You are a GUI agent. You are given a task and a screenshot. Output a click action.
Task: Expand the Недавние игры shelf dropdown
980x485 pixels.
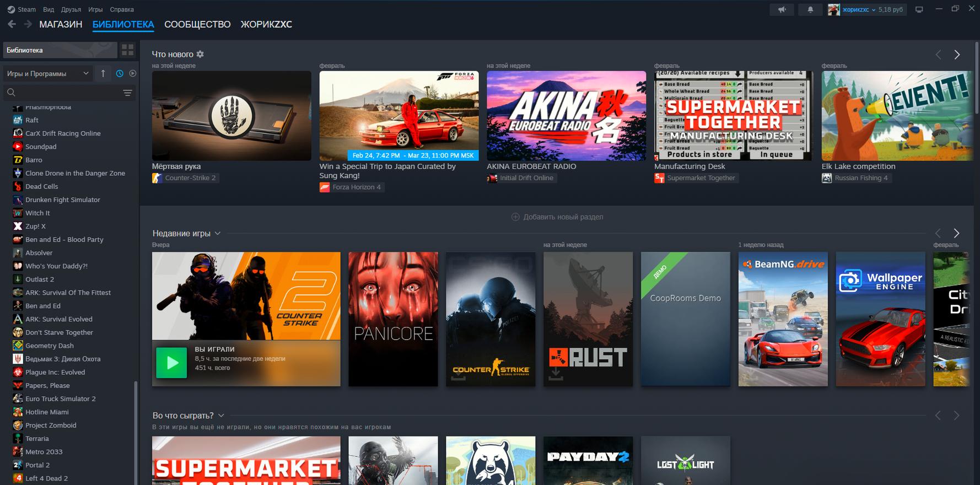pos(218,233)
